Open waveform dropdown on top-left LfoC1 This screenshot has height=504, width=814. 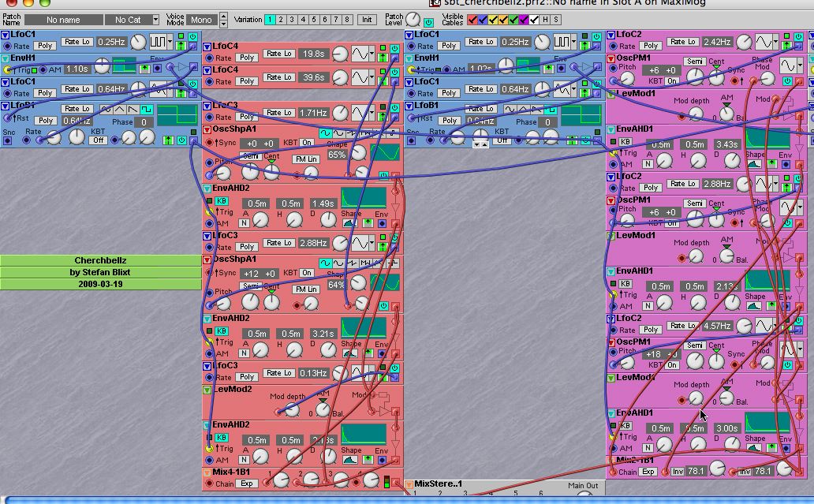tap(170, 42)
